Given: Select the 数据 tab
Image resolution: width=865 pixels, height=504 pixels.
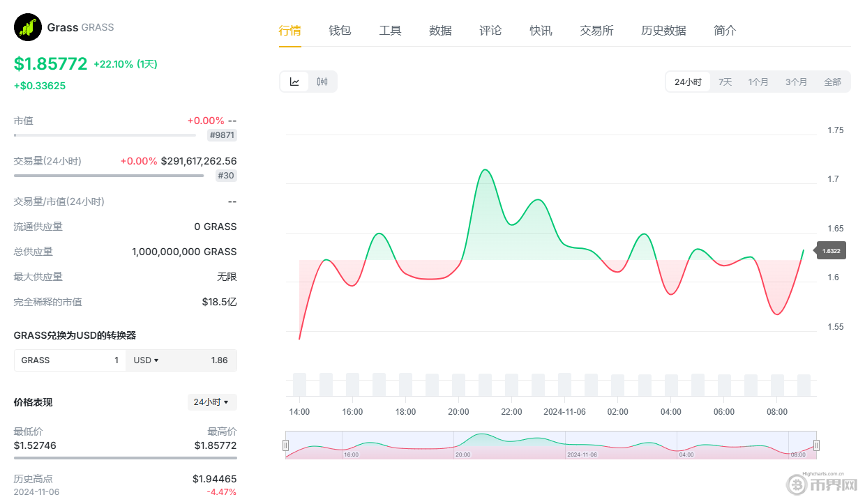Looking at the screenshot, I should 440,31.
